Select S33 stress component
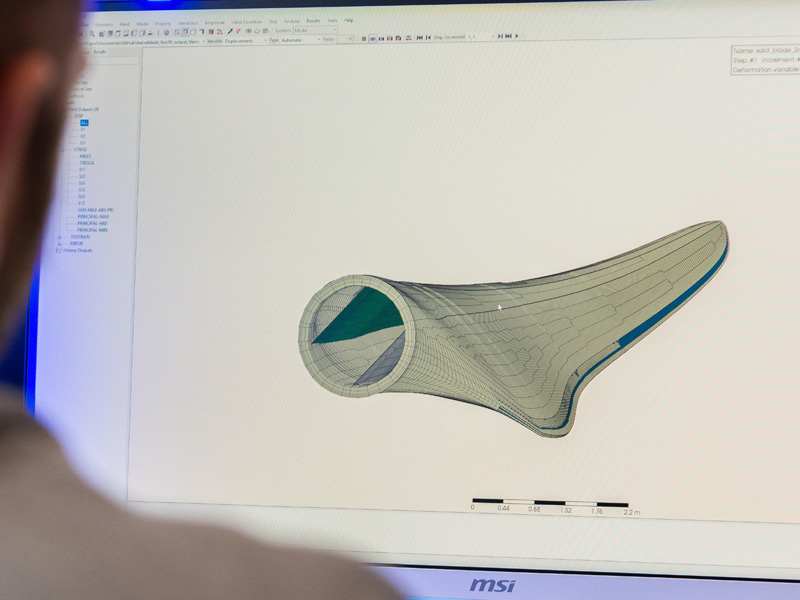This screenshot has height=600, width=800. [x=82, y=183]
